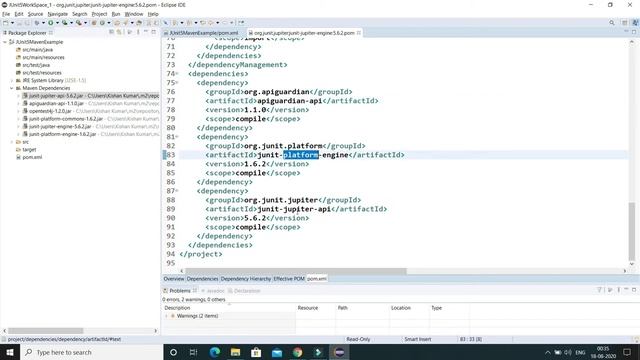
Task: Click the Windows Start button
Action: point(10,352)
